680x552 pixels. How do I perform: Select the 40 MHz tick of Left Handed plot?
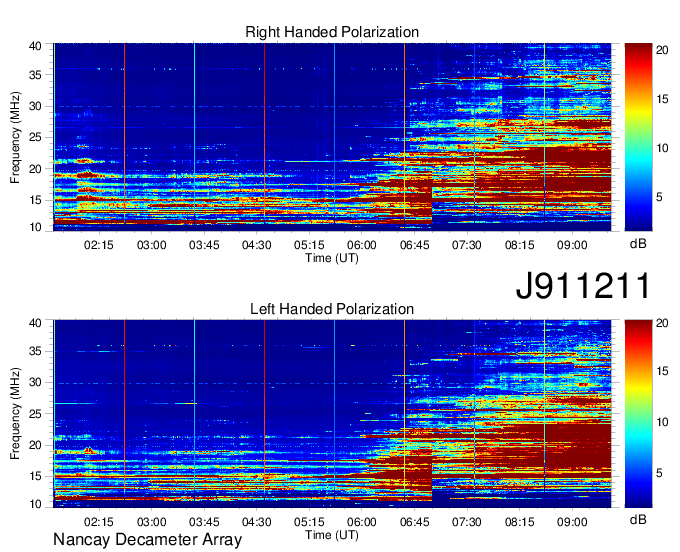pyautogui.click(x=35, y=323)
